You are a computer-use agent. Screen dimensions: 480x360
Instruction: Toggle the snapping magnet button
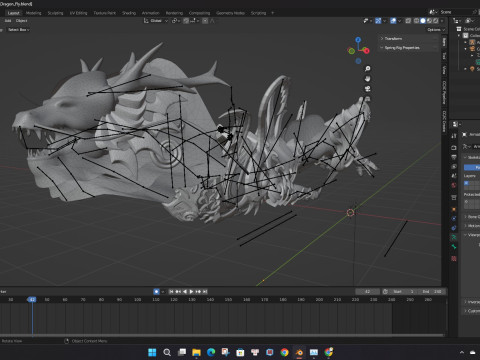point(186,21)
